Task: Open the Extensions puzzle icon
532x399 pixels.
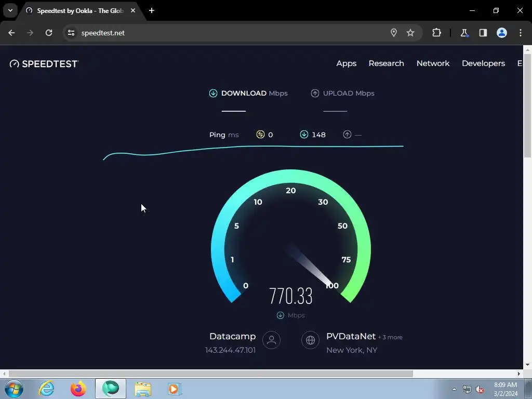Action: pyautogui.click(x=436, y=33)
